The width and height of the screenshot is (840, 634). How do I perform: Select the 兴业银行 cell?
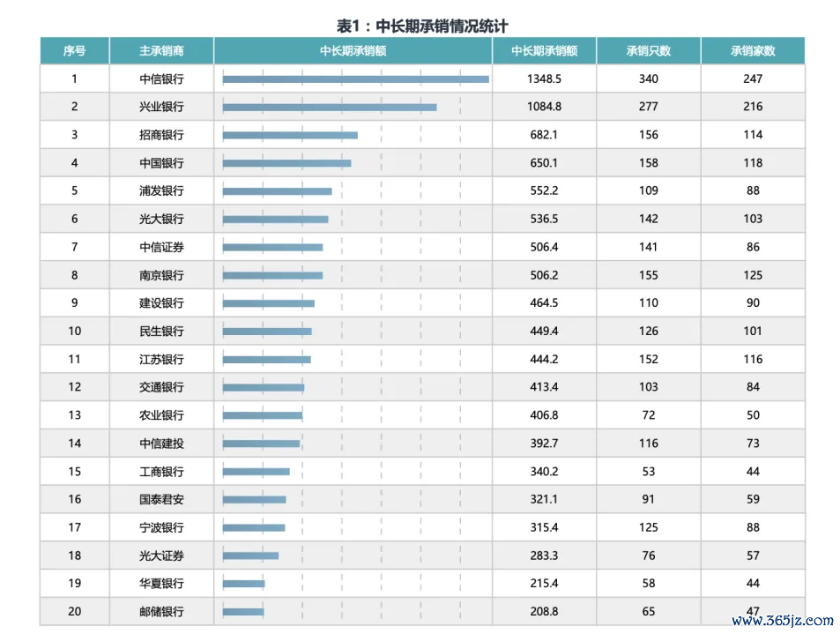click(x=161, y=107)
